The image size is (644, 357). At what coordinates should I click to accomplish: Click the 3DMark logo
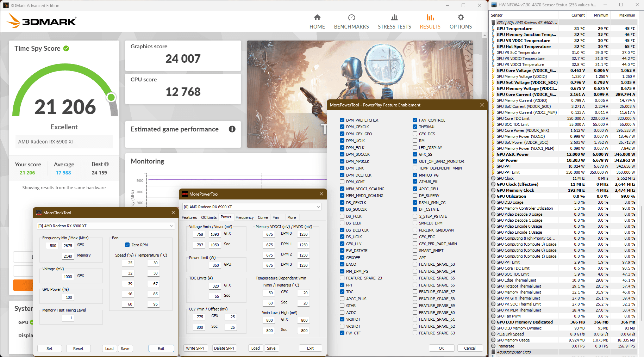click(42, 20)
